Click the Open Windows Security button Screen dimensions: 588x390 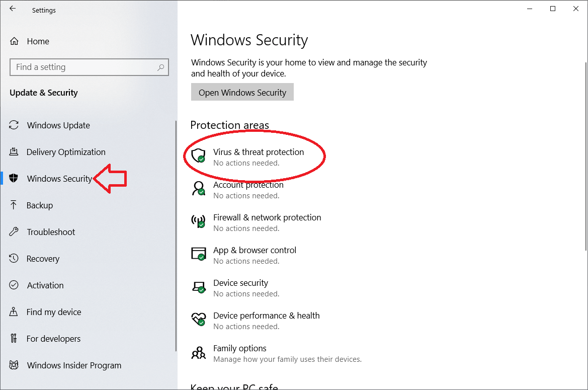[x=242, y=92]
